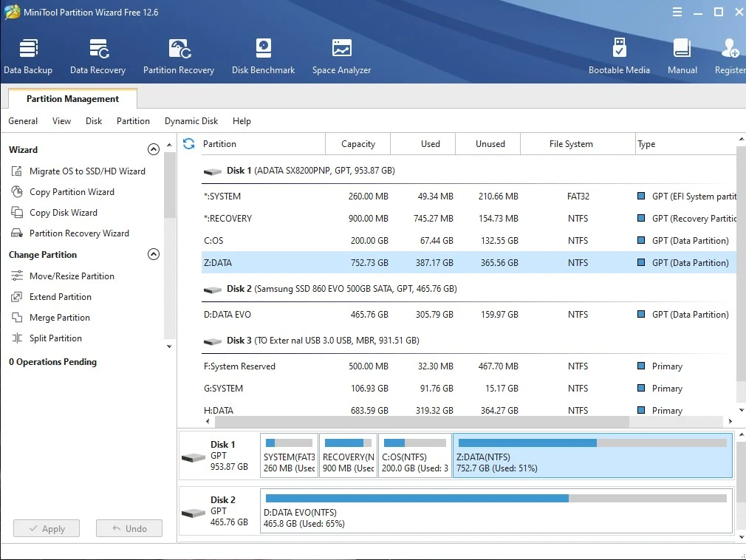Image resolution: width=746 pixels, height=560 pixels.
Task: Switch to the Partition Management tab
Action: tap(73, 98)
